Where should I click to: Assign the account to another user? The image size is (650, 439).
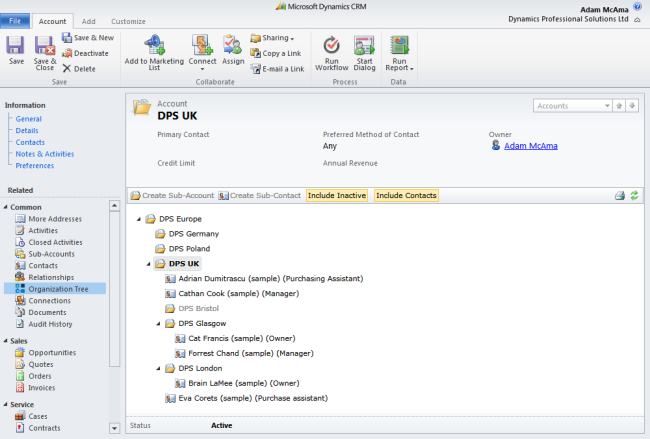233,51
